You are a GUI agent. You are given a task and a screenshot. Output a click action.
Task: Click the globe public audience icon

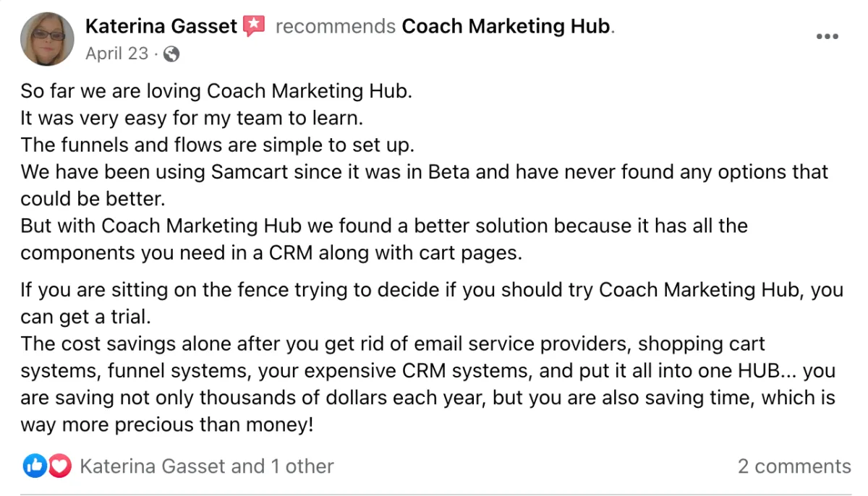click(x=171, y=54)
